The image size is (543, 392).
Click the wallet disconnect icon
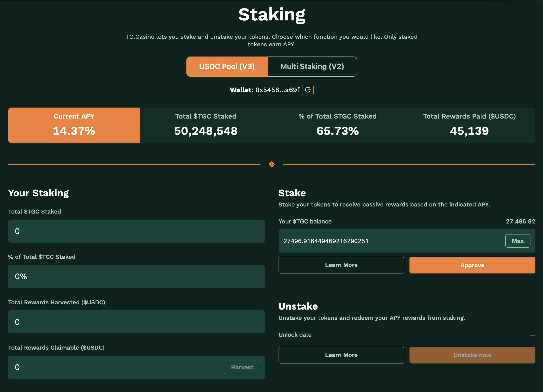(x=308, y=90)
